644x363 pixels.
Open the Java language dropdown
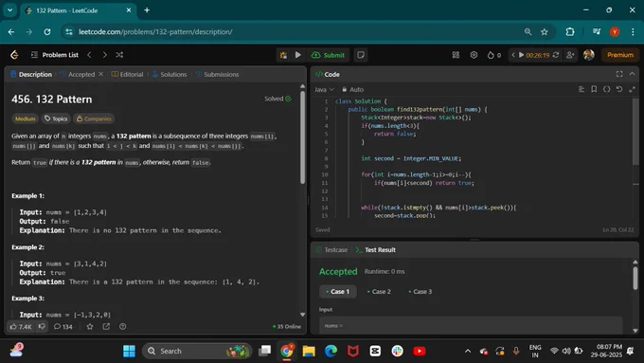(325, 89)
